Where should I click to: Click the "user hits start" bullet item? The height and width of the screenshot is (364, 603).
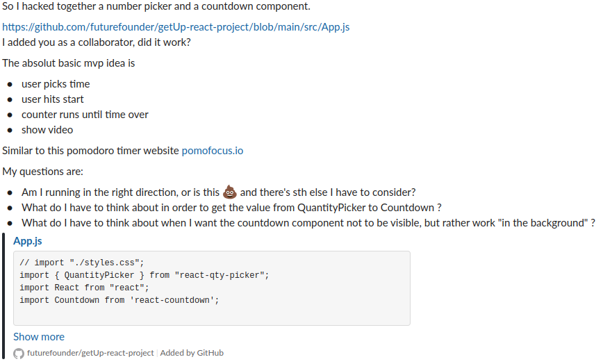[x=53, y=99]
